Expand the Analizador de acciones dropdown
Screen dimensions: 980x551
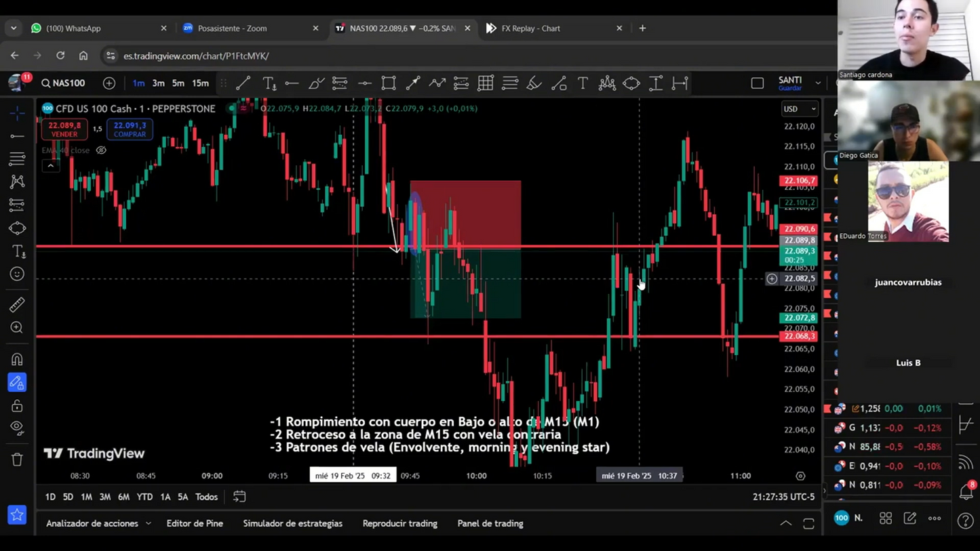[98, 523]
